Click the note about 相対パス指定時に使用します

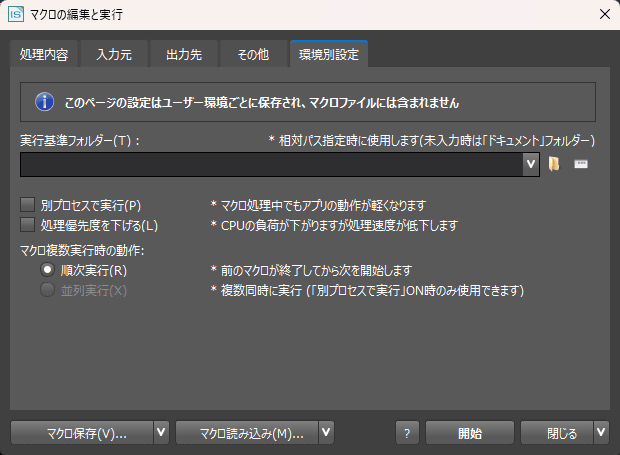click(x=431, y=140)
